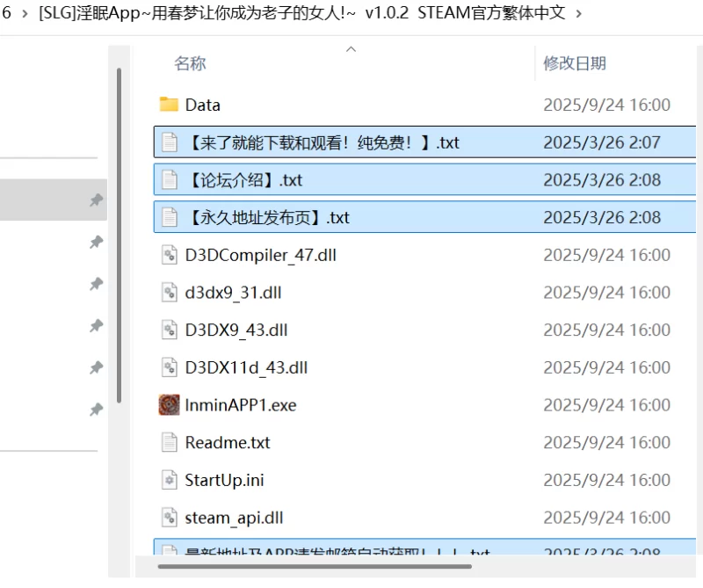Select the file name D3DX9_43.dll

[x=236, y=330]
